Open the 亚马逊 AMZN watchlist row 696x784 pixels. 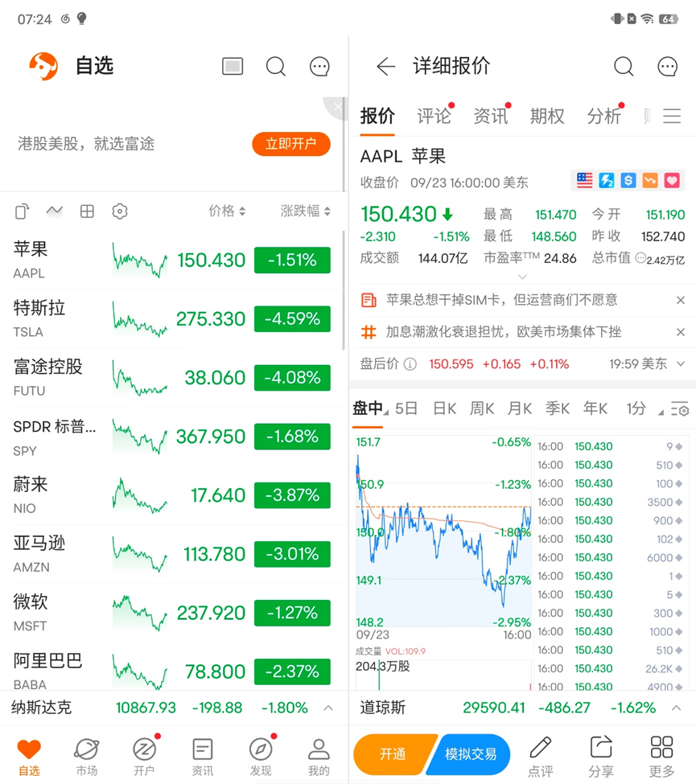[171, 554]
